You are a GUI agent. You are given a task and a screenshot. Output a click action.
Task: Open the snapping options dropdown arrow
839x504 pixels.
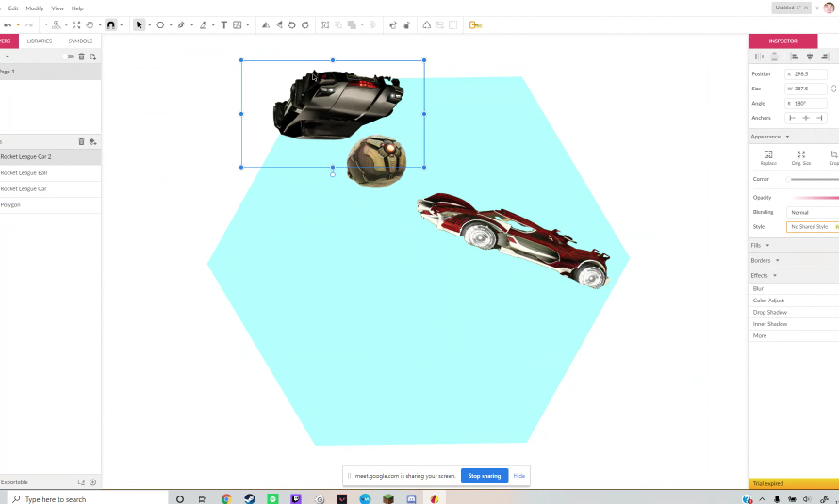(x=121, y=25)
